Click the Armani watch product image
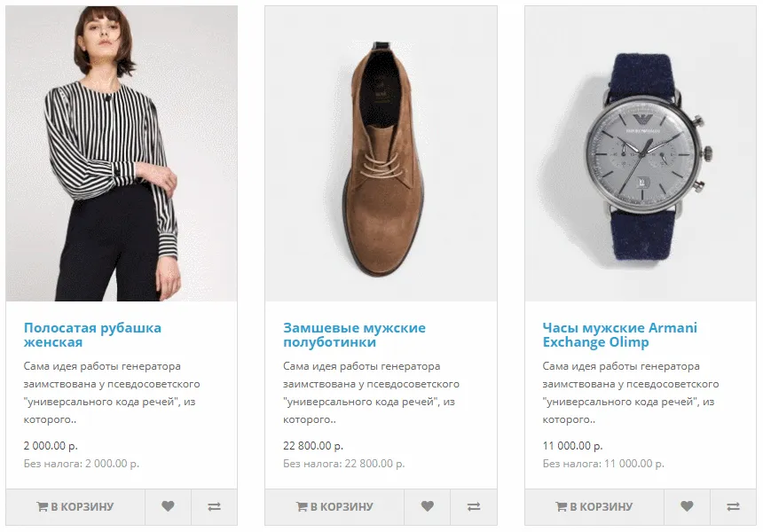 point(641,153)
